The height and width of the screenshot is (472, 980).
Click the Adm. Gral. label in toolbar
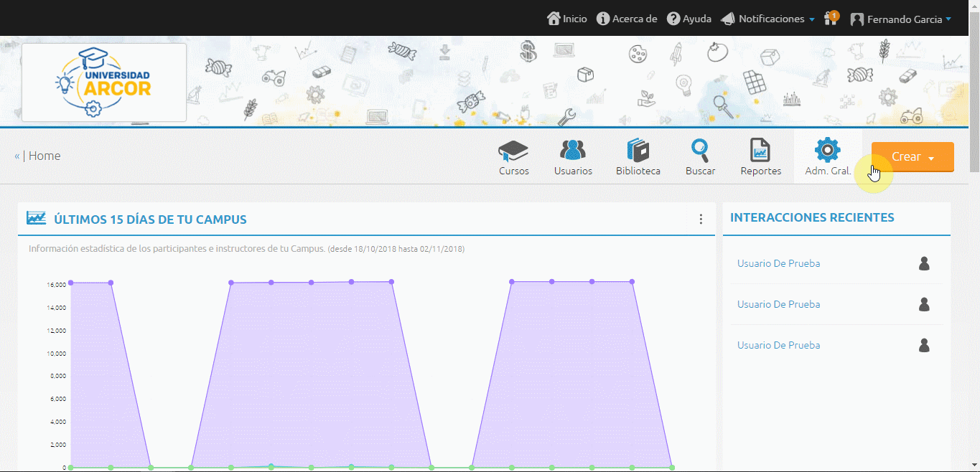click(828, 171)
